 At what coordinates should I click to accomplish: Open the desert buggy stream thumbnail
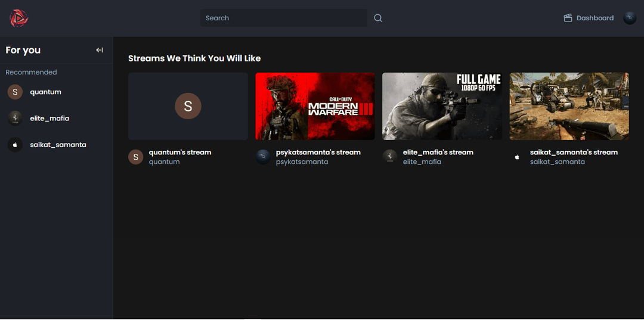(x=569, y=106)
